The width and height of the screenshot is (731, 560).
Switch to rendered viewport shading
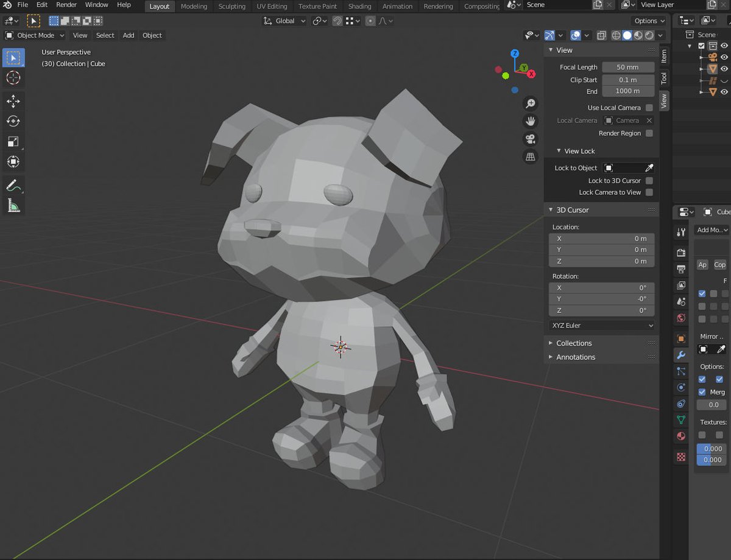tap(649, 35)
